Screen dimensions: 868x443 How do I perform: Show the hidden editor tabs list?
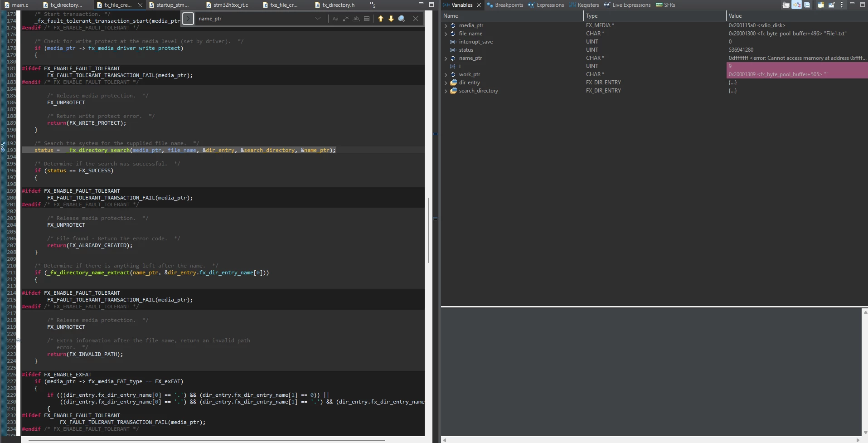(x=372, y=5)
